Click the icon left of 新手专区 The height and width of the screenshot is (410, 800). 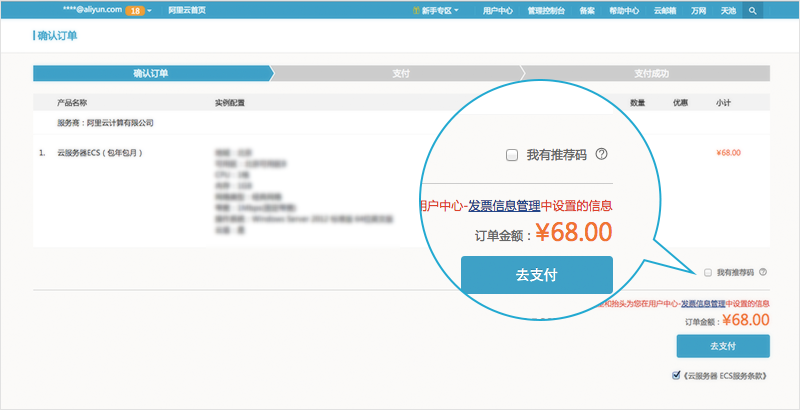coord(416,11)
